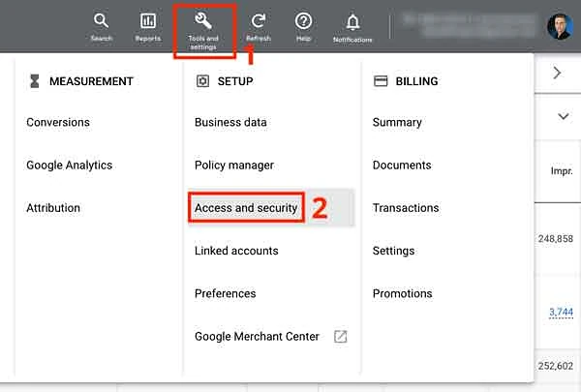581x392 pixels.
Task: Click the Billing card icon
Action: coord(381,80)
